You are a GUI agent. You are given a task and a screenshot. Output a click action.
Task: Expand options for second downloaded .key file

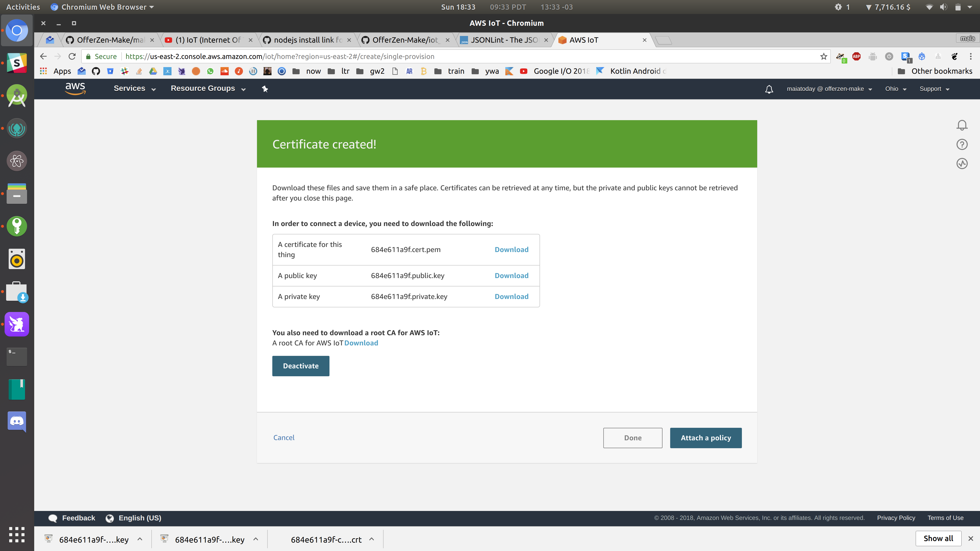click(x=256, y=539)
